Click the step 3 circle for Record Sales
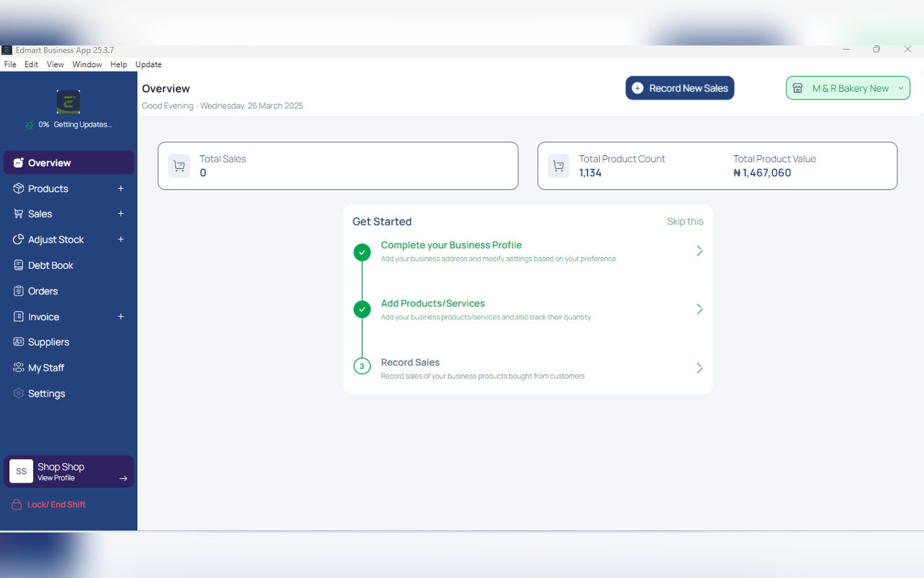The width and height of the screenshot is (924, 578). coord(362,366)
